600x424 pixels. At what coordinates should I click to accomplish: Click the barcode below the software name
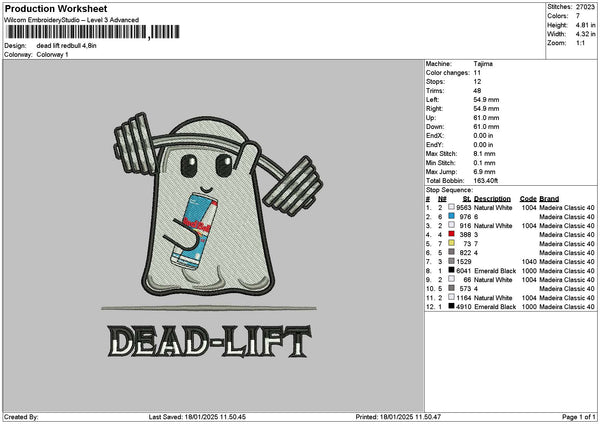[93, 32]
